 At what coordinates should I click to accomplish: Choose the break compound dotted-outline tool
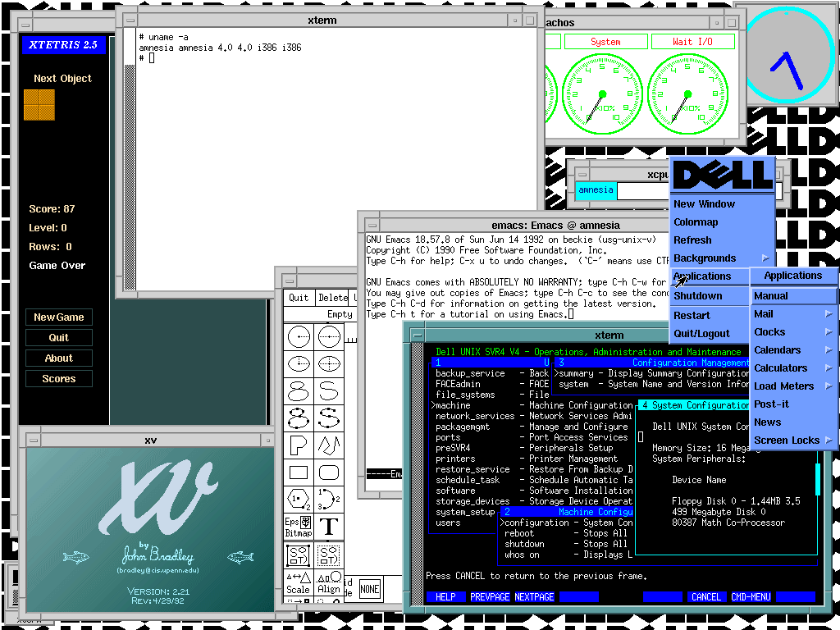pyautogui.click(x=328, y=555)
